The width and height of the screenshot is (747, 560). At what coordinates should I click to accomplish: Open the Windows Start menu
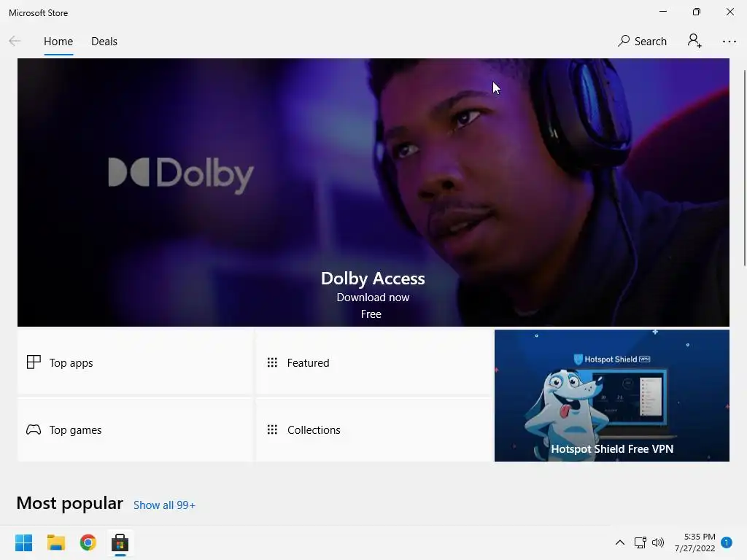[24, 542]
